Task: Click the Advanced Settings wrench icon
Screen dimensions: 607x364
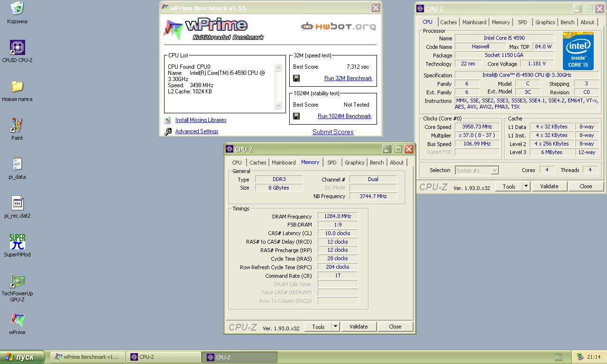Action: pyautogui.click(x=168, y=132)
